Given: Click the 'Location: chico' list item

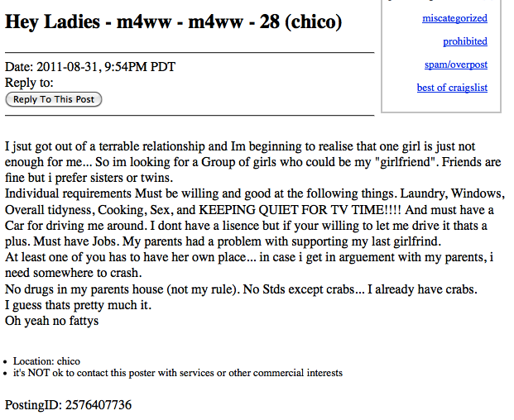Looking at the screenshot, I should (46, 361).
